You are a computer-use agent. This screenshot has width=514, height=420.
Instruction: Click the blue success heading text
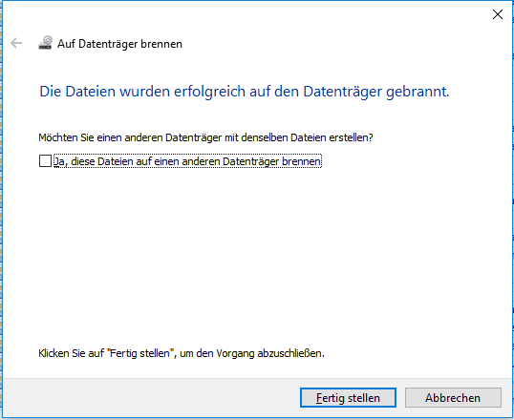click(x=245, y=92)
